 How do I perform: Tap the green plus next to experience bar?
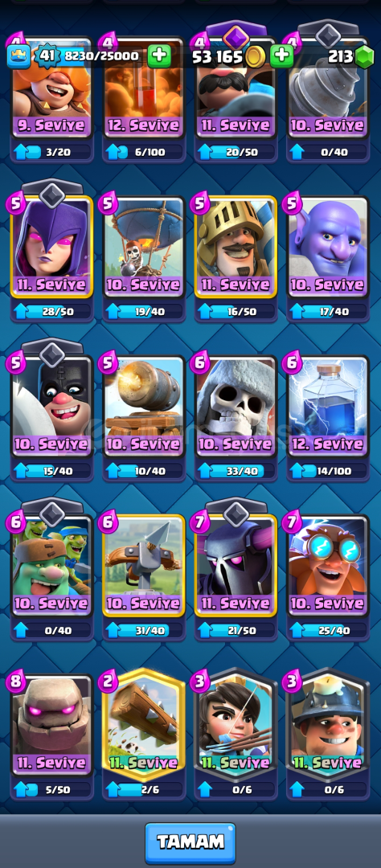tap(159, 56)
